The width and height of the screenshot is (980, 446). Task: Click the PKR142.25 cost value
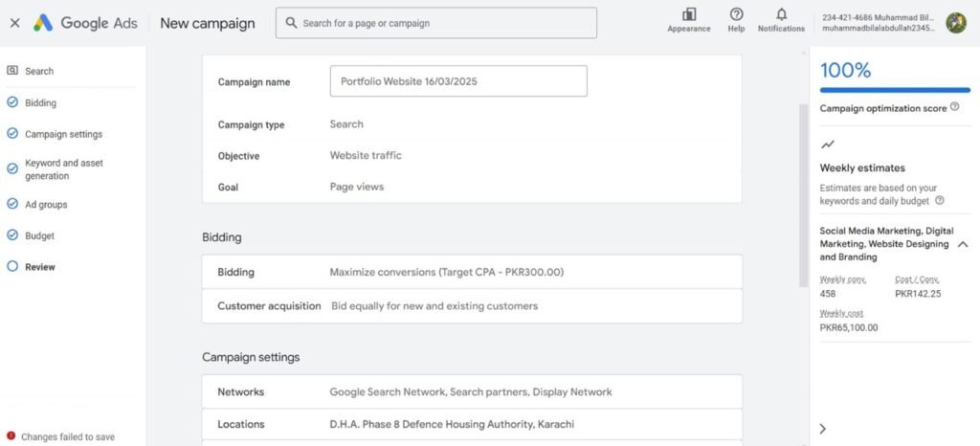(x=918, y=294)
